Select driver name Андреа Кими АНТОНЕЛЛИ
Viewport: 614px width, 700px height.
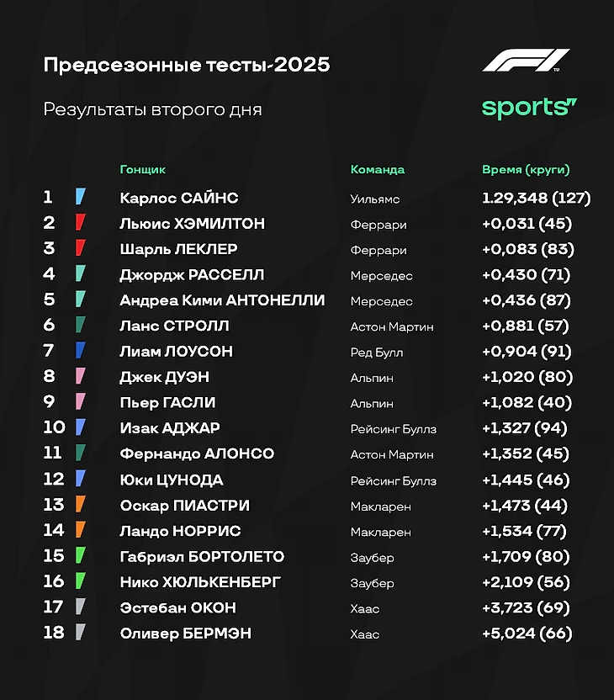[x=222, y=300]
